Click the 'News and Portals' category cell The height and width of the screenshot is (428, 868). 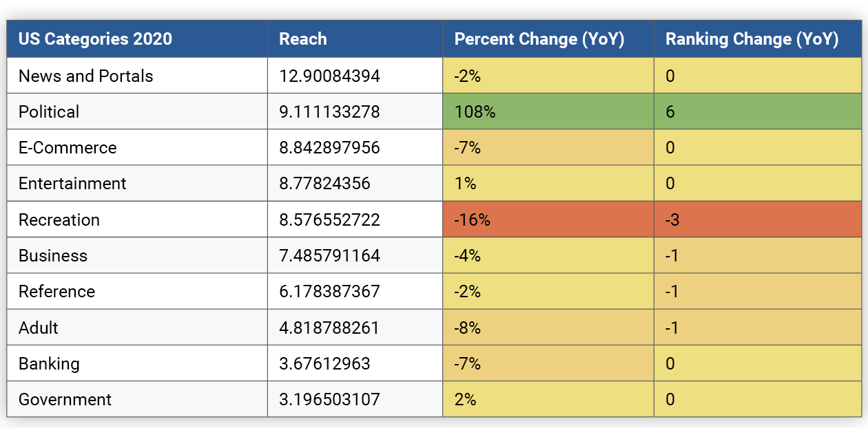click(86, 76)
